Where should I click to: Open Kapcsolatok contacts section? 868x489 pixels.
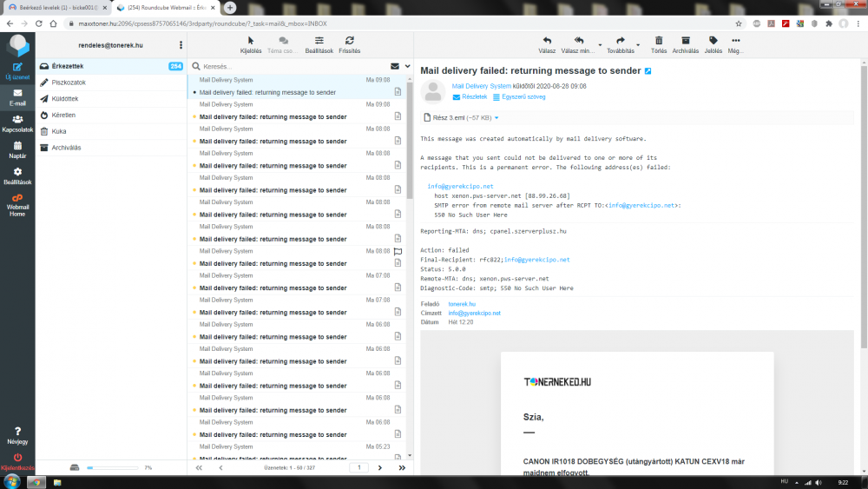pyautogui.click(x=17, y=123)
